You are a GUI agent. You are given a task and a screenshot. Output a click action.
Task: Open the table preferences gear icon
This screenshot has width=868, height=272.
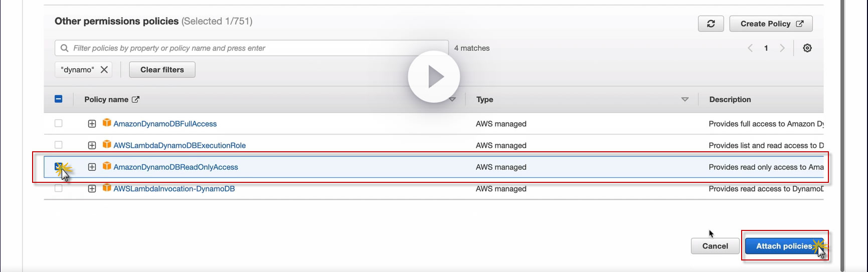[807, 48]
